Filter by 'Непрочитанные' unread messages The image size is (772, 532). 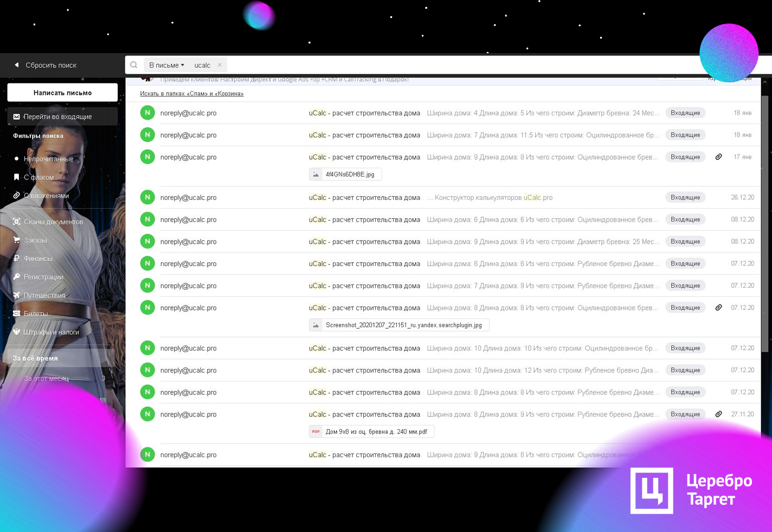(48, 159)
